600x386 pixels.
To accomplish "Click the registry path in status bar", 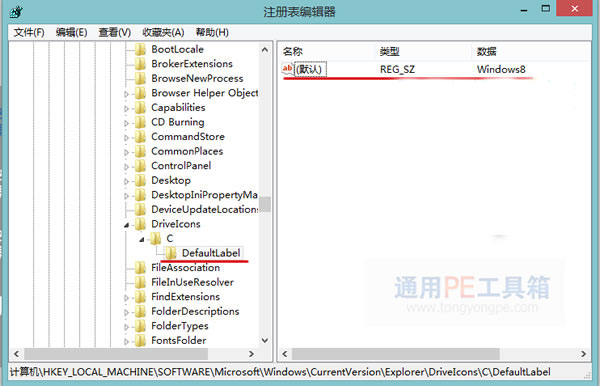I will [x=280, y=372].
